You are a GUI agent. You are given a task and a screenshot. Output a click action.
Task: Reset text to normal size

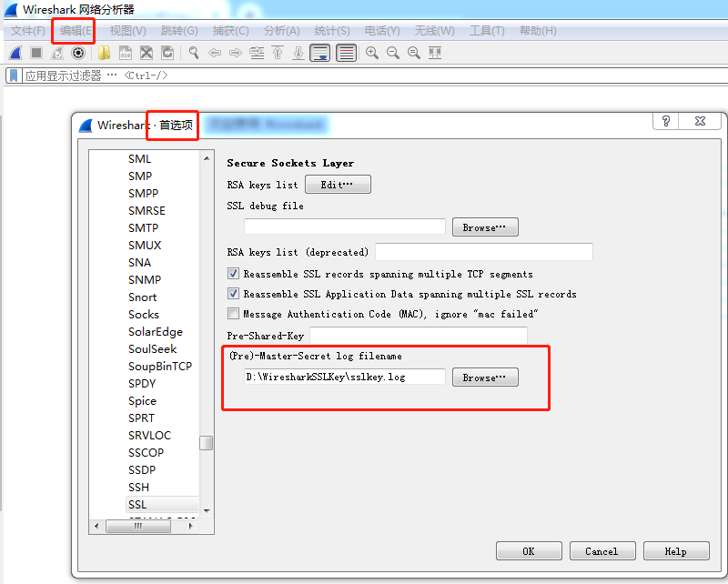click(x=414, y=53)
